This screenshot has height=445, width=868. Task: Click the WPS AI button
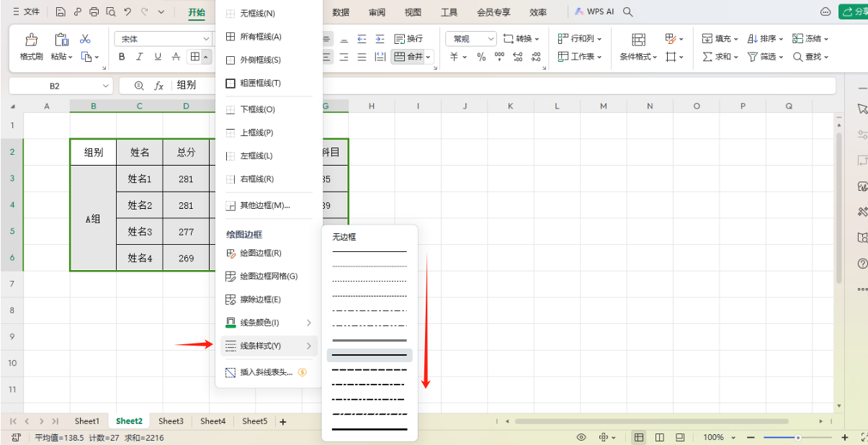(594, 12)
